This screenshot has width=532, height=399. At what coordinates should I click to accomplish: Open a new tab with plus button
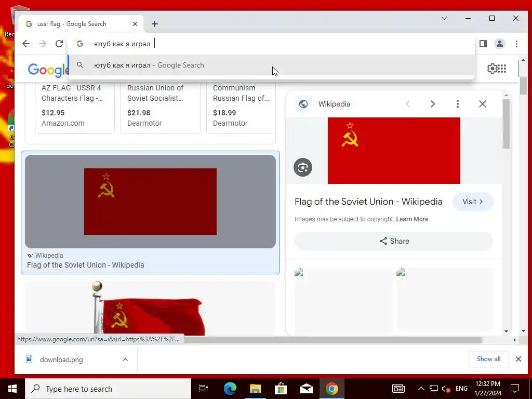(x=155, y=24)
